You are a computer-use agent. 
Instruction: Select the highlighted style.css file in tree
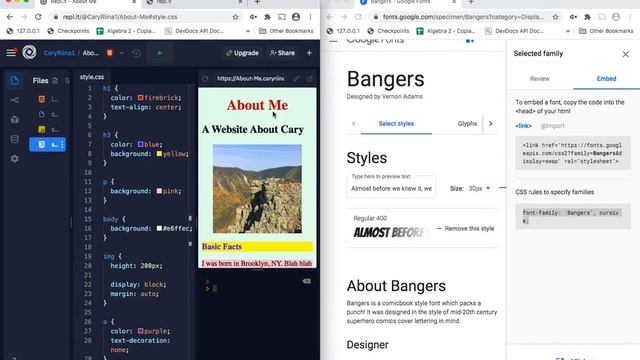[47, 144]
